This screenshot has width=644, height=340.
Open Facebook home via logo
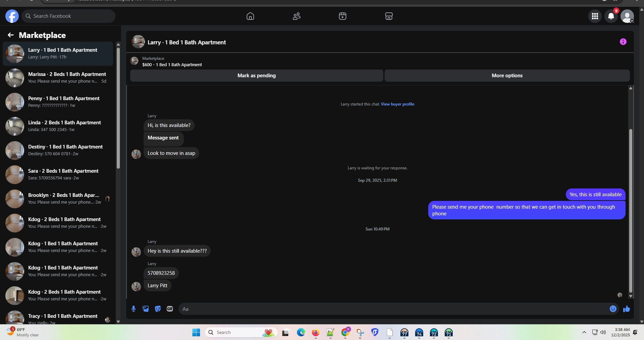pos(12,16)
